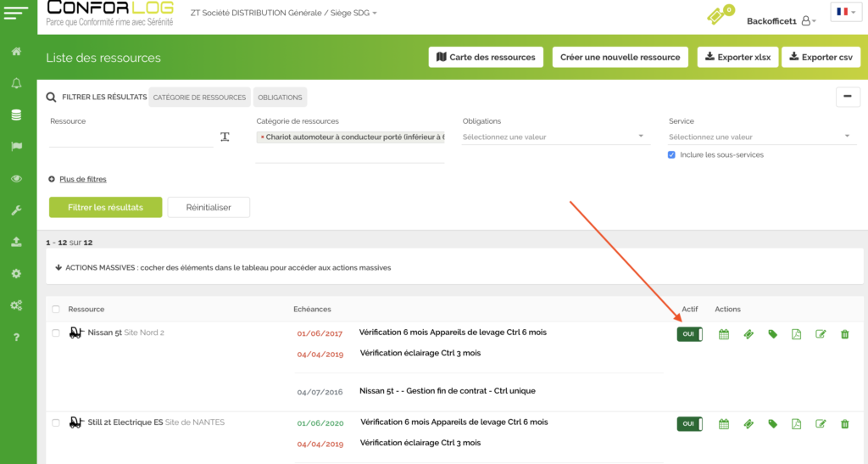Click the wrench icon in sidebar
This screenshot has height=464, width=868.
tap(16, 210)
